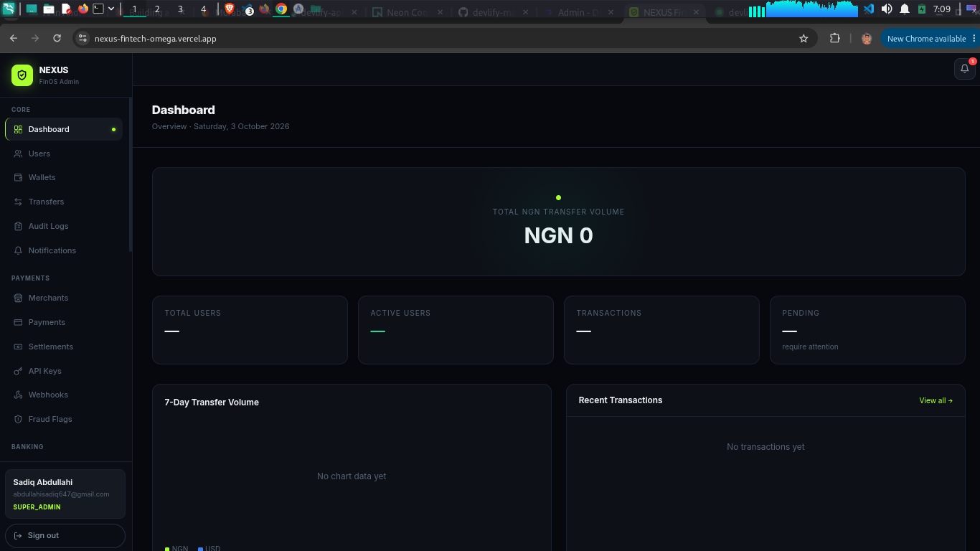Screen dimensions: 980x551
Task: Open Chrome's three-dot menu
Action: point(974,38)
